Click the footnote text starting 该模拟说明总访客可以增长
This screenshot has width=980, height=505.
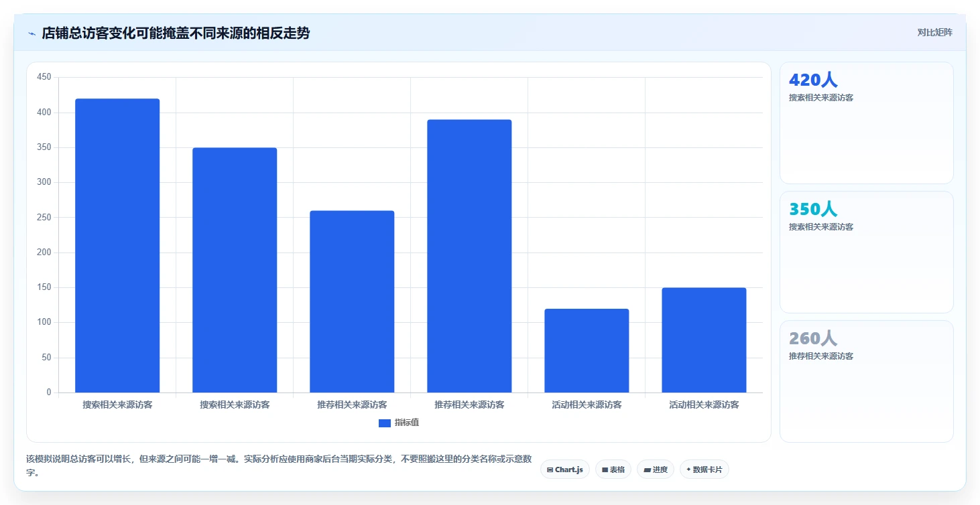279,465
